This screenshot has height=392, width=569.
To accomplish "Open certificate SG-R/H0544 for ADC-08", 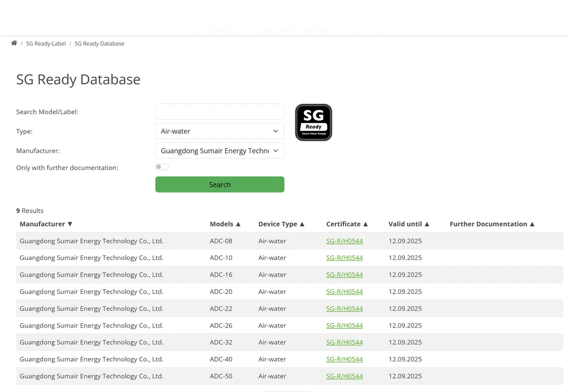I will click(344, 241).
